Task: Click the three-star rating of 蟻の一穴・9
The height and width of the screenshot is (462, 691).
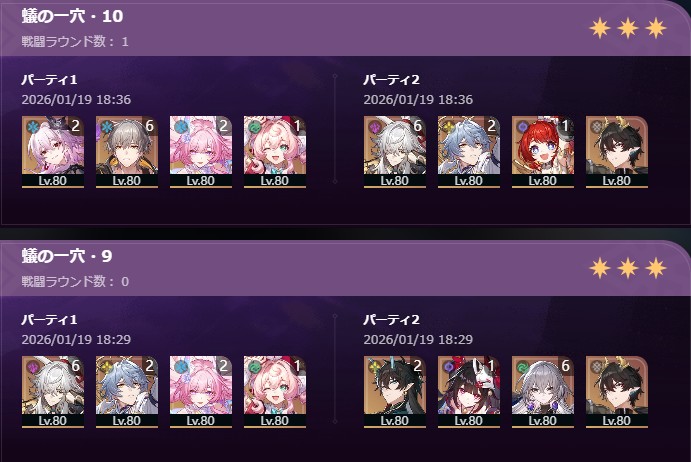Action: point(628,268)
